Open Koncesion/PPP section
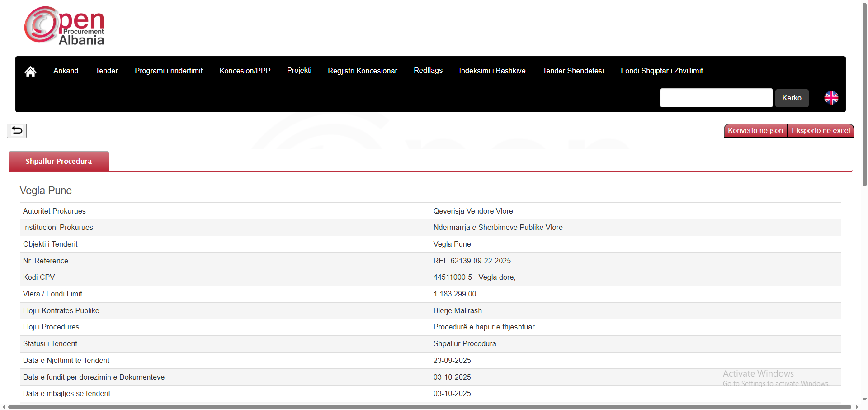This screenshot has height=410, width=868. pyautogui.click(x=245, y=71)
